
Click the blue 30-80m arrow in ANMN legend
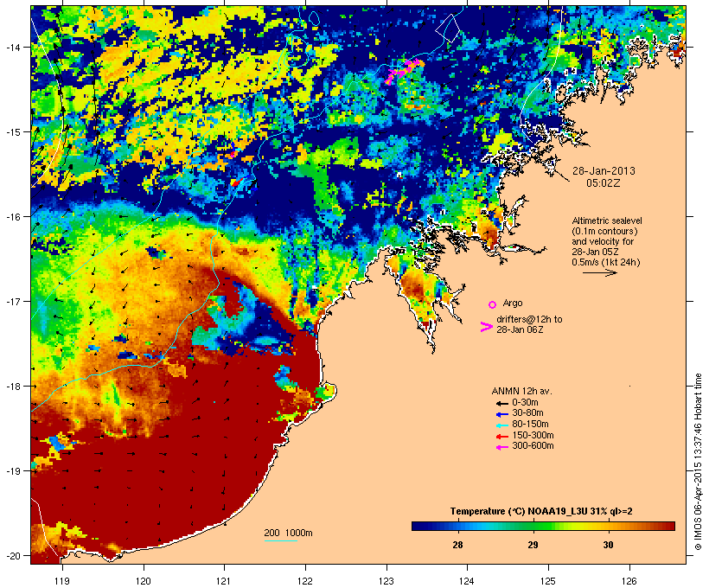pos(501,414)
